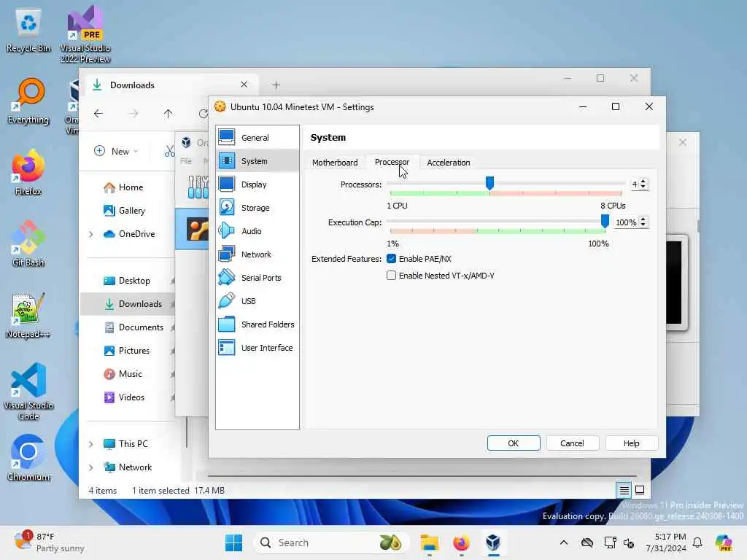Click the Execution Cap slider handle
This screenshot has width=747, height=560.
(605, 221)
